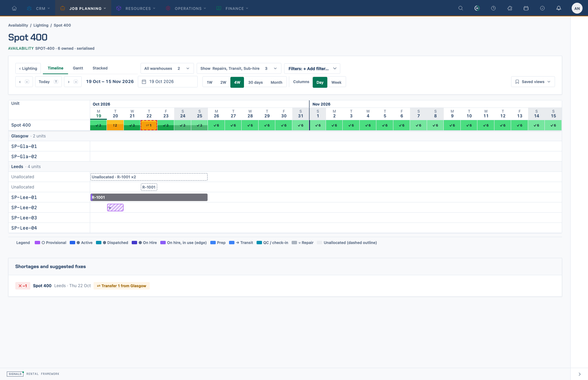The image size is (588, 380).
Task: Select the 2W range option
Action: pyautogui.click(x=223, y=82)
